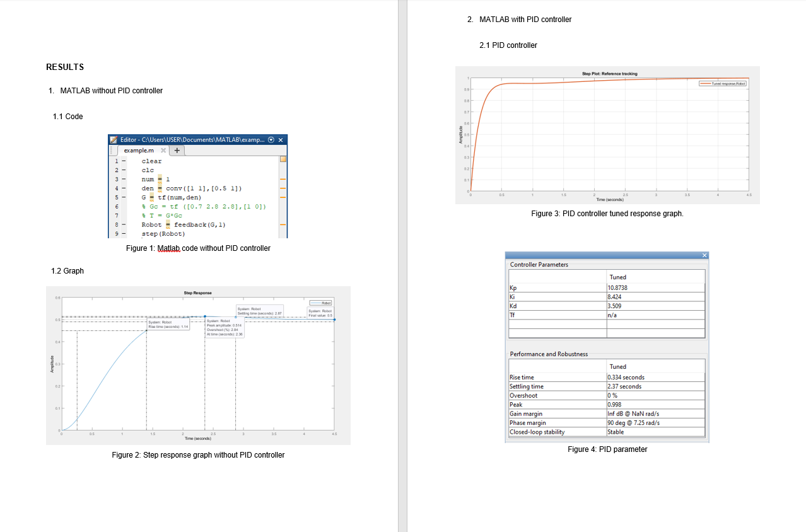Close the Controller Parameters dialog
Viewport: 806px width, 532px height.
pos(704,255)
